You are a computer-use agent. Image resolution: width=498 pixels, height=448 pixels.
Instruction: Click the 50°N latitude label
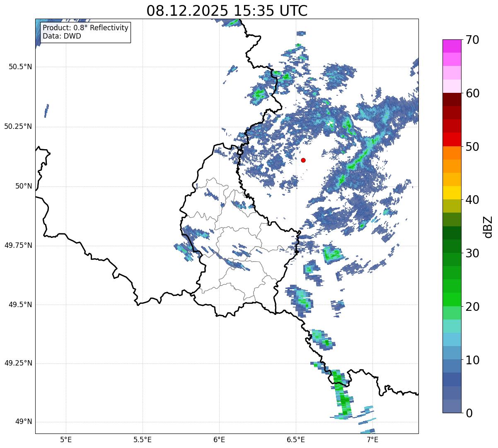click(x=24, y=186)
